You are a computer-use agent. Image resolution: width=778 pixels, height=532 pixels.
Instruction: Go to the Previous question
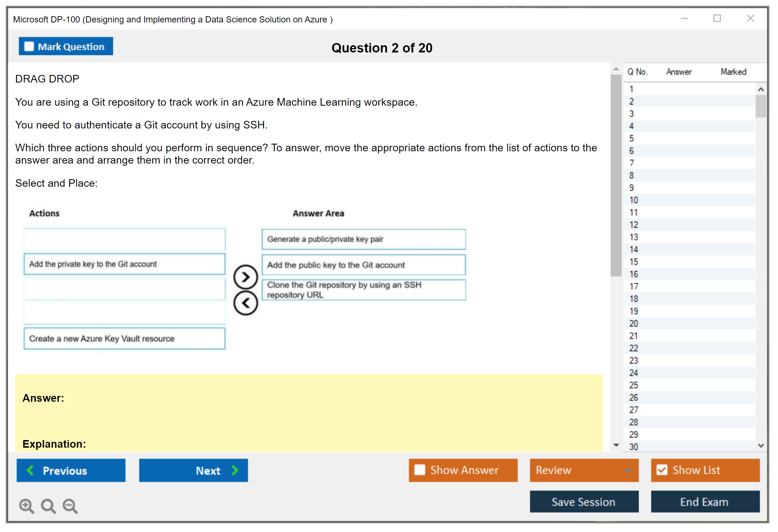(71, 470)
